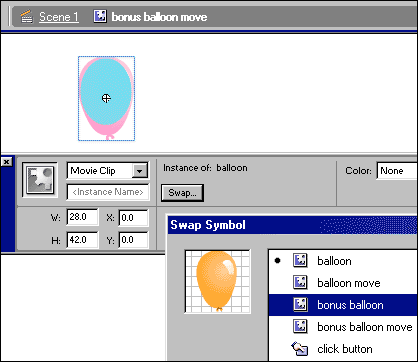
Task: Click the balloon movie clip icon in list
Action: coord(300,260)
